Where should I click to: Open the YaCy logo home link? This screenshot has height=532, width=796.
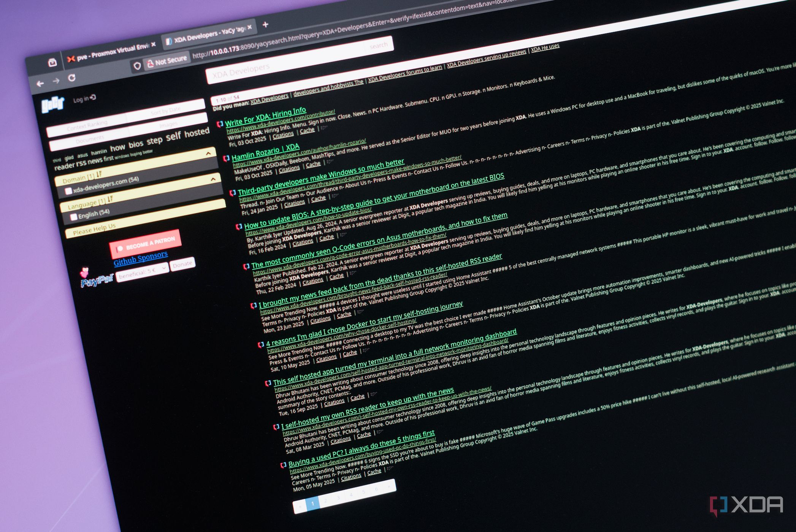(52, 105)
